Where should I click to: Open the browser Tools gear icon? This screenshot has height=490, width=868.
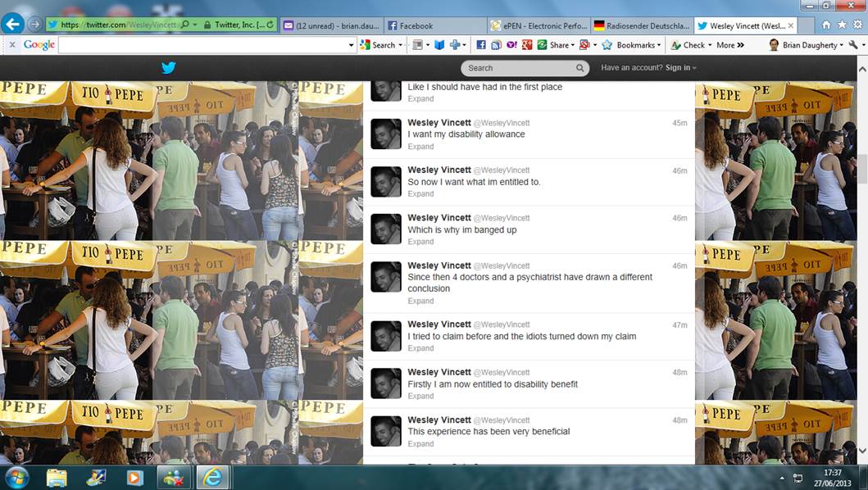[857, 25]
